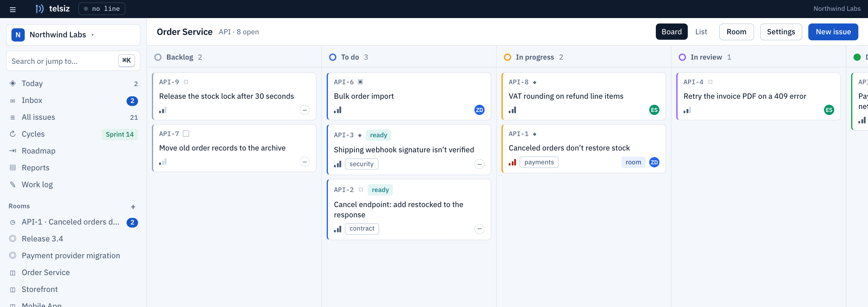Select the Board view tab
Viewport: 868px width, 307px height.
tap(671, 32)
